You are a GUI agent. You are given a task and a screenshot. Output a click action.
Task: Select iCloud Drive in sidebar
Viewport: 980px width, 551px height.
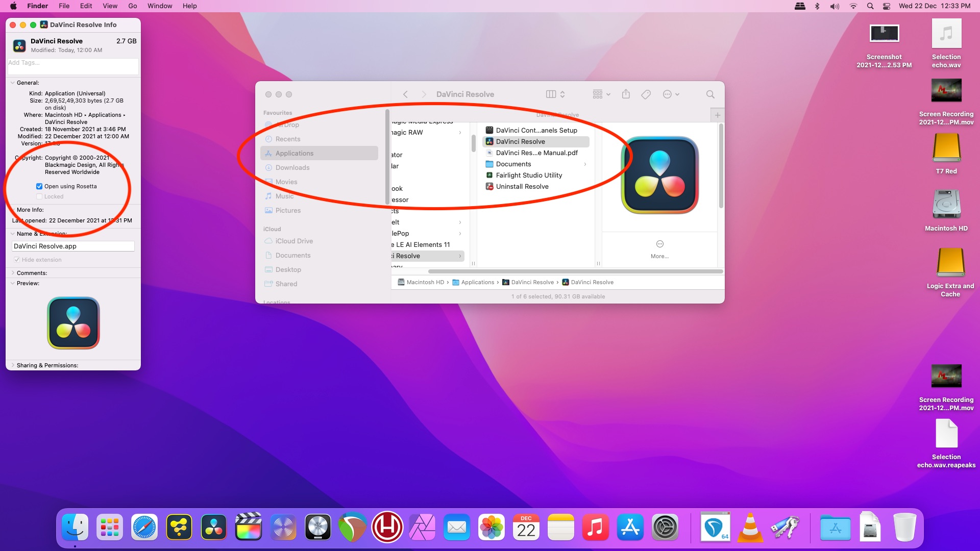(x=319, y=241)
